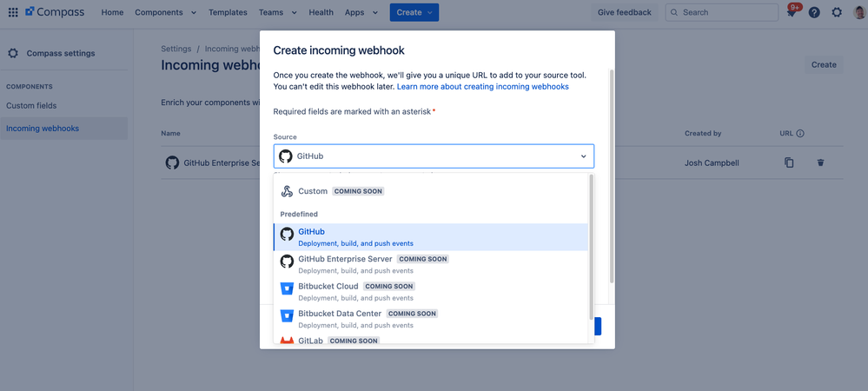The width and height of the screenshot is (868, 391).
Task: Click the dialog scrollbar
Action: tap(611, 176)
